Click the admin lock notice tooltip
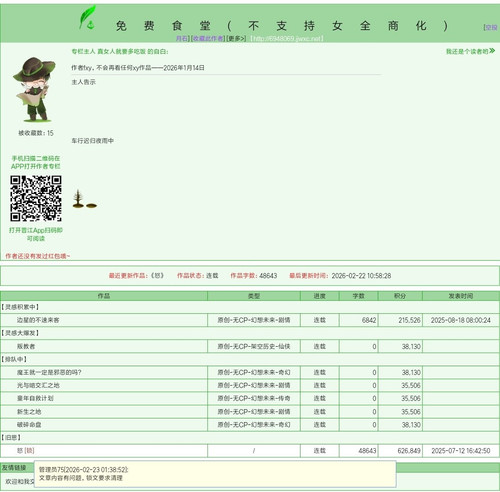Image resolution: width=500 pixels, height=492 pixels. pyautogui.click(x=215, y=474)
